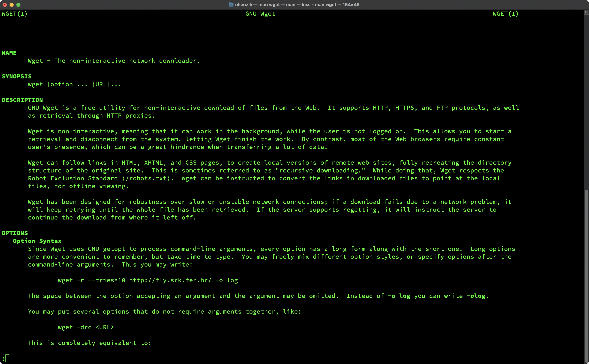This screenshot has height=364, width=589.
Task: Click the folder icon in the title bar
Action: point(231,5)
